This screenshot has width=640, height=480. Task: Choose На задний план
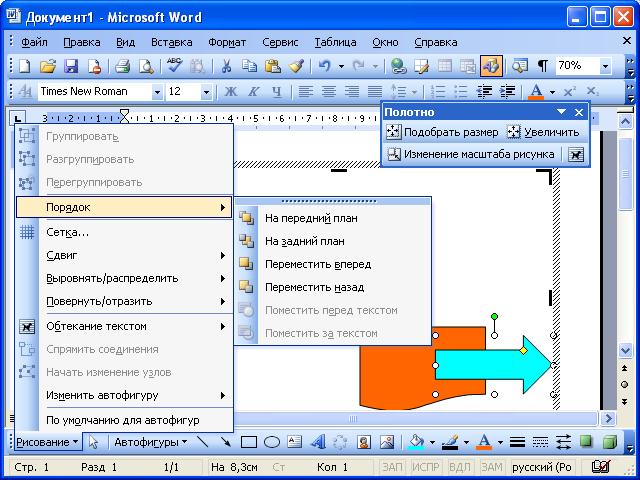coord(333,241)
